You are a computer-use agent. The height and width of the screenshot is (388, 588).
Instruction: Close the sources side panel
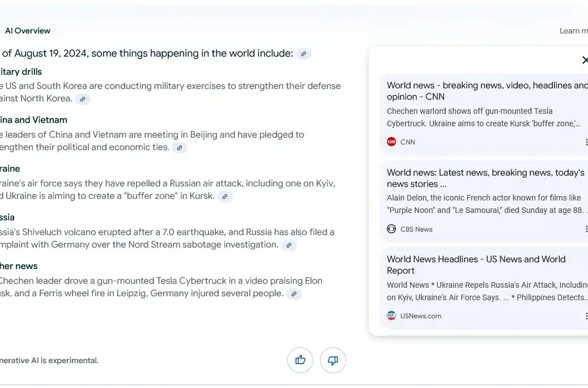click(x=585, y=60)
